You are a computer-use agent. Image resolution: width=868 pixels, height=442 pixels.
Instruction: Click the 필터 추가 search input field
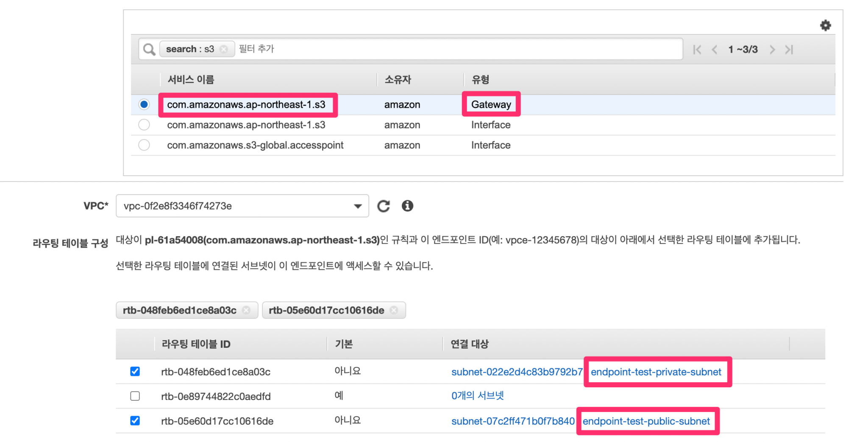point(297,48)
